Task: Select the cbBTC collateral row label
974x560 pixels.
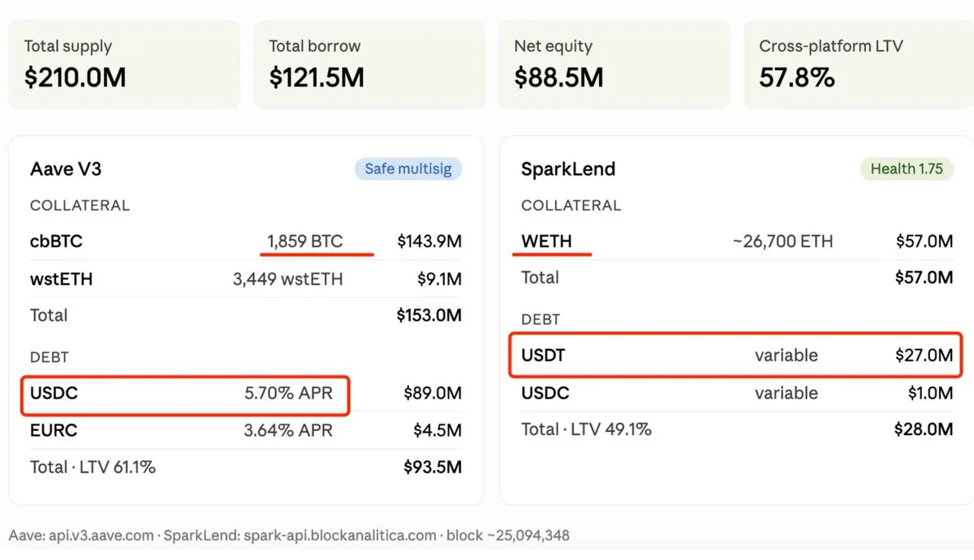Action: (56, 241)
